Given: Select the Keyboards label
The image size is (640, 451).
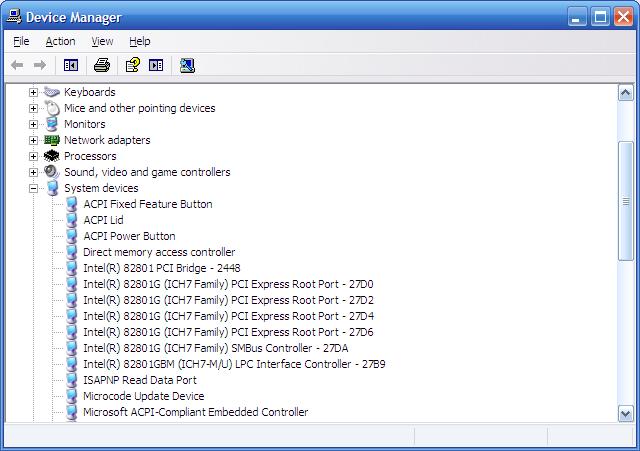Looking at the screenshot, I should pyautogui.click(x=90, y=92).
